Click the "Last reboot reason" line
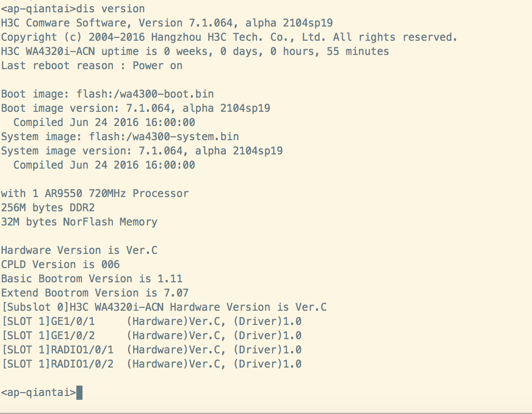This screenshot has height=414, width=532. point(92,66)
